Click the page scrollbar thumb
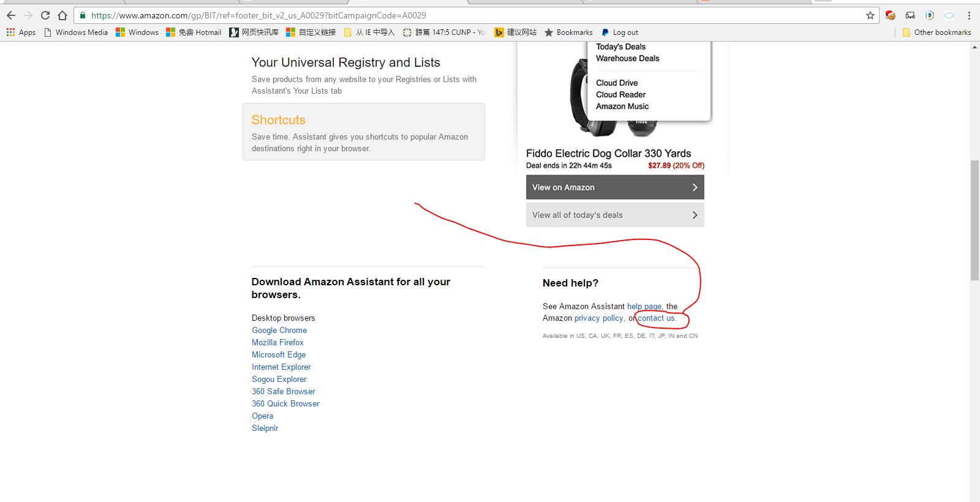Screen dimensions: 980x502 tap(974, 220)
